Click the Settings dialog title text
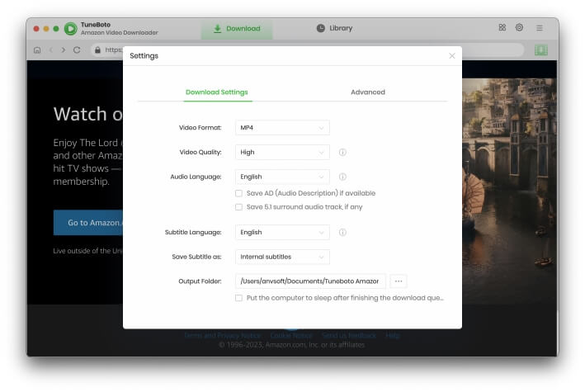 (x=144, y=55)
